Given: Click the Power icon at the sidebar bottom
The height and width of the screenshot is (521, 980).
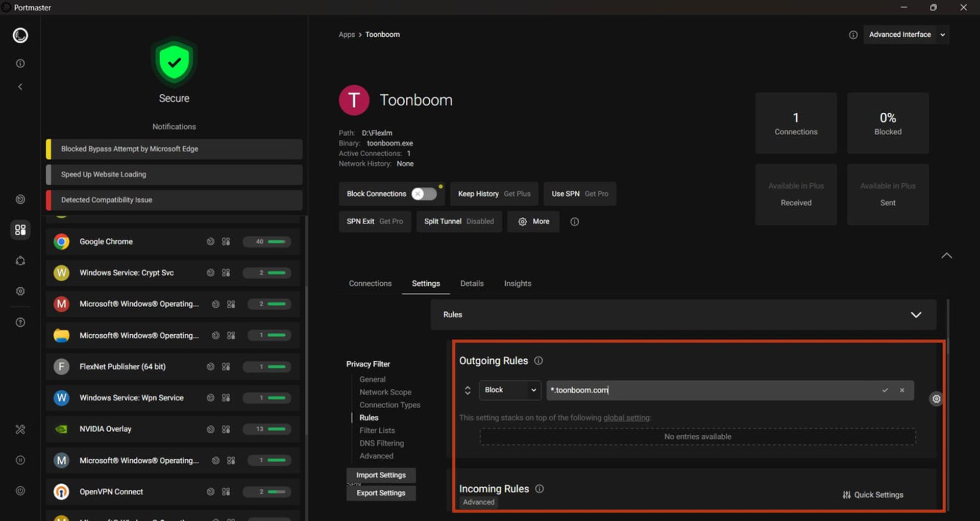Looking at the screenshot, I should tap(20, 490).
